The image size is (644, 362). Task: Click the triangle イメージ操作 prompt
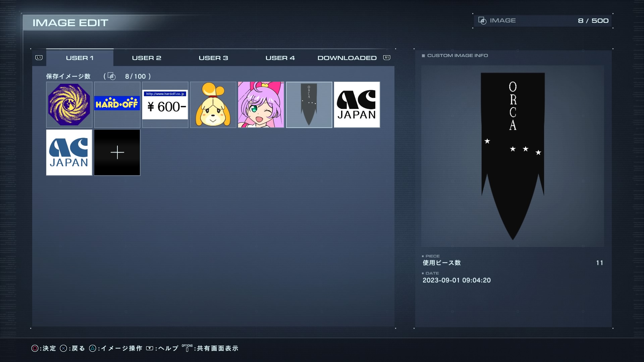116,348
